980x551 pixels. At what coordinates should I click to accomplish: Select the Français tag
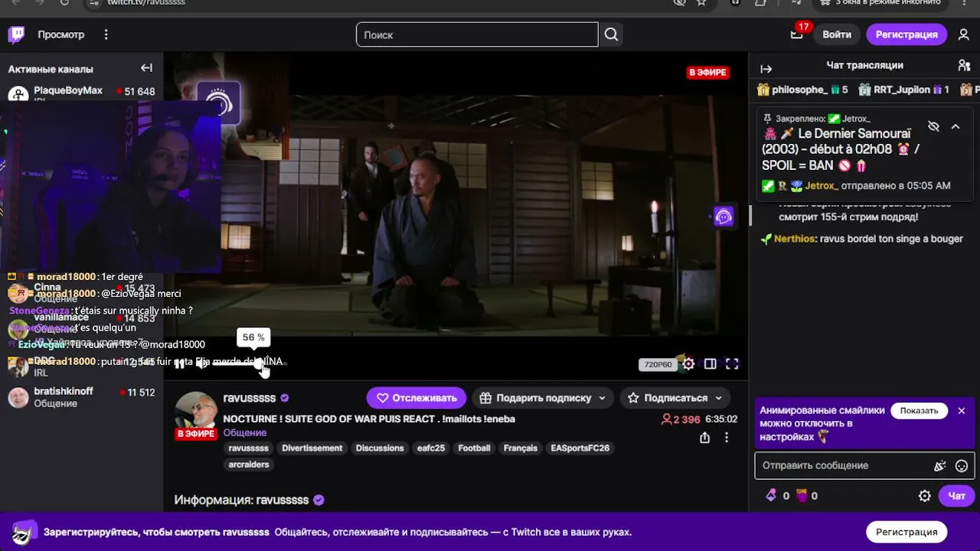(521, 448)
